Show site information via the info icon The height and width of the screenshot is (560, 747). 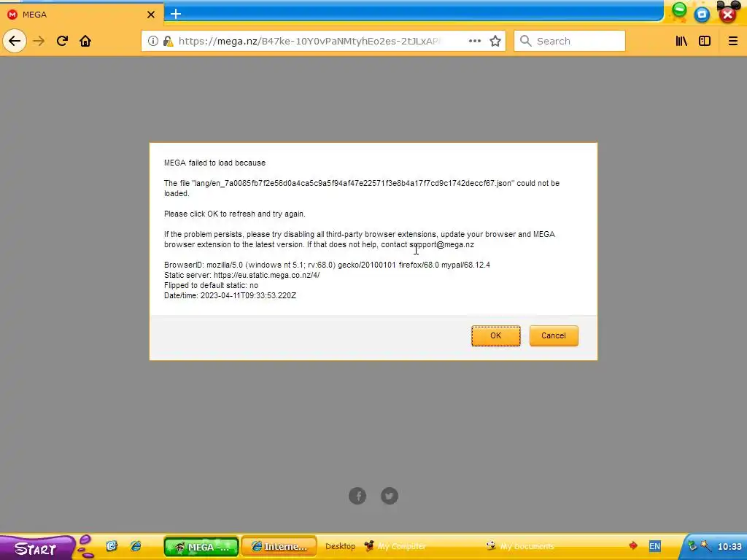pos(153,41)
